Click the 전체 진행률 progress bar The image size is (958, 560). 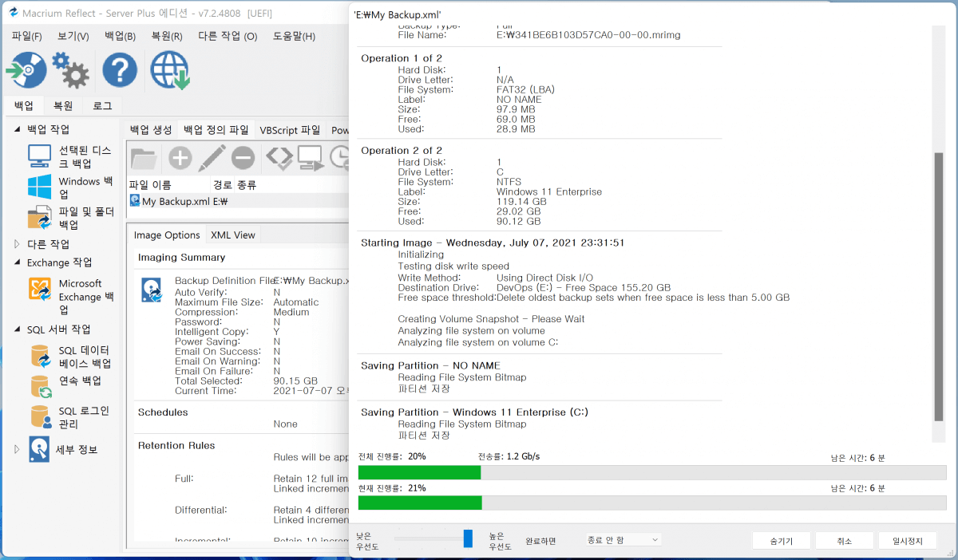click(x=652, y=472)
